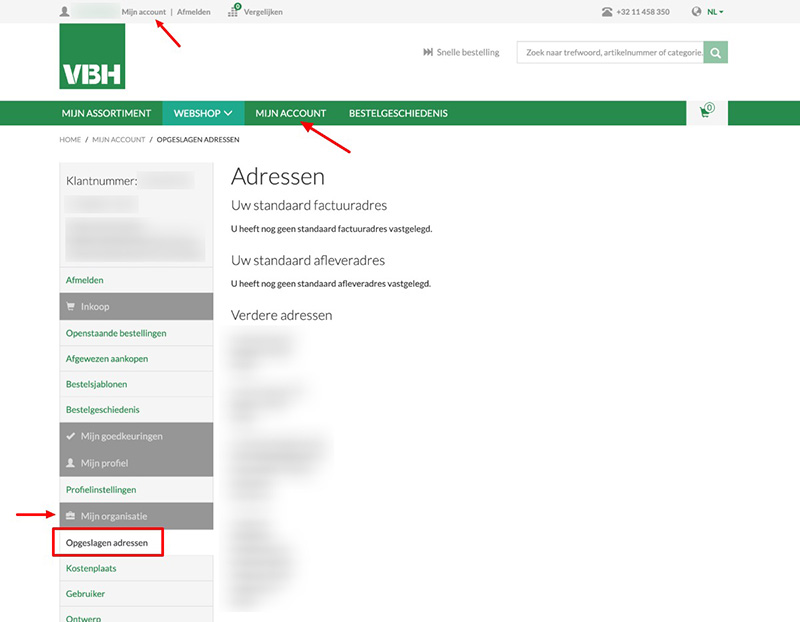Viewport: 800px width, 622px height.
Task: Go to Bestelgeschiedenis in the navigation bar
Action: pos(398,113)
